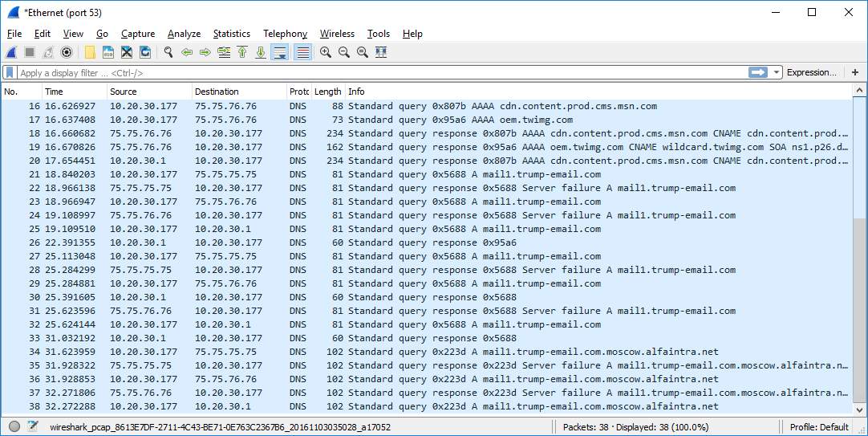Image resolution: width=868 pixels, height=436 pixels.
Task: Open the File menu
Action: click(14, 34)
